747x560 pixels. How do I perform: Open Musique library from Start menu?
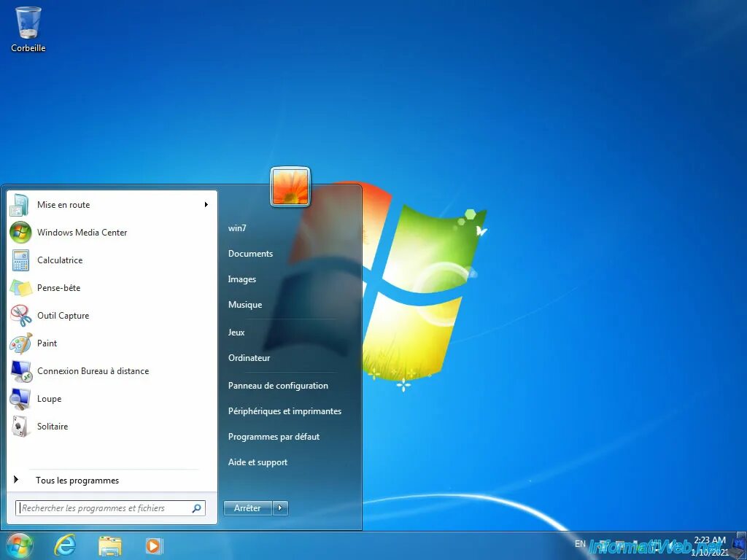point(245,305)
